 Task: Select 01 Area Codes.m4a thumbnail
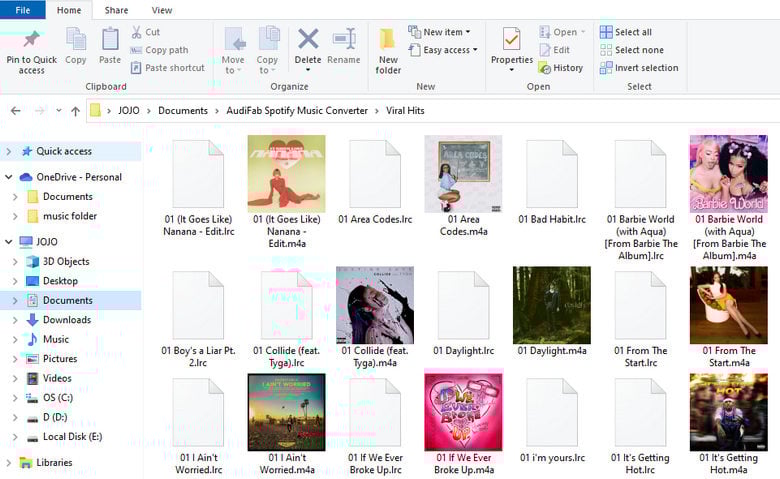point(463,174)
